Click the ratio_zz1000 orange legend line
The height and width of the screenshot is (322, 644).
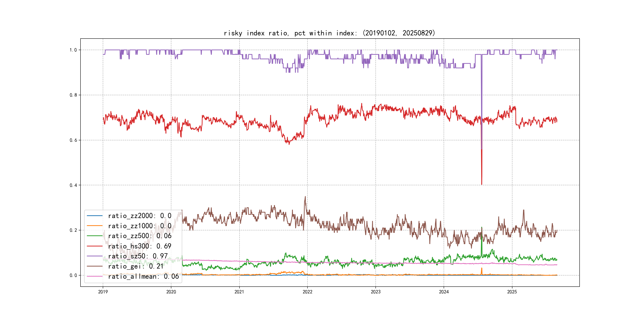tap(94, 226)
